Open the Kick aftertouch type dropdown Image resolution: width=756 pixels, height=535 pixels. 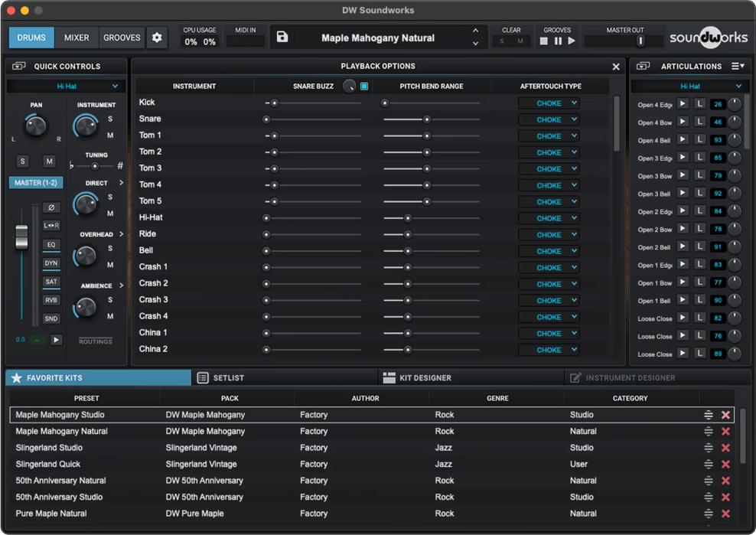[549, 103]
